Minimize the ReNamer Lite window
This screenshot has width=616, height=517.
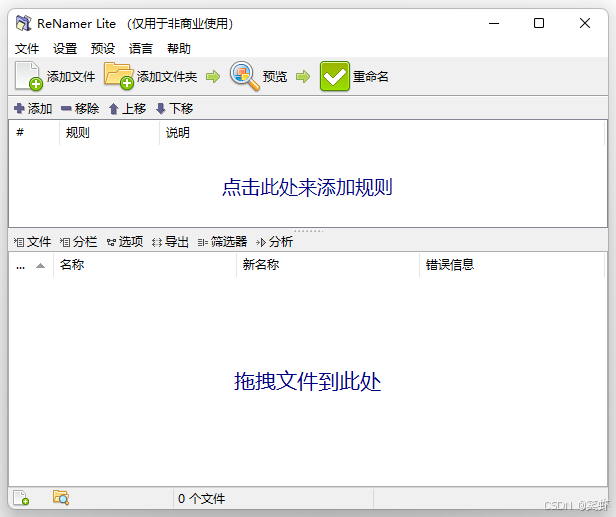tap(494, 23)
